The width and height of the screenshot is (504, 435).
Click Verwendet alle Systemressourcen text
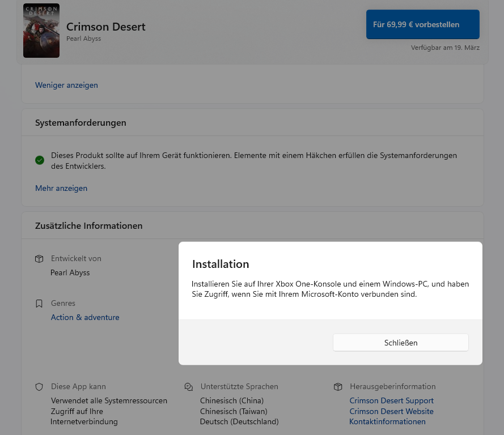[109, 400]
